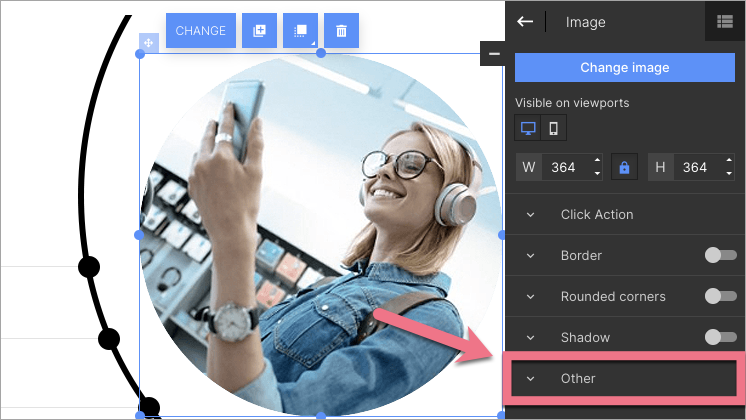Enable the Shadow toggle switch
Image resolution: width=746 pixels, height=420 pixels.
720,337
